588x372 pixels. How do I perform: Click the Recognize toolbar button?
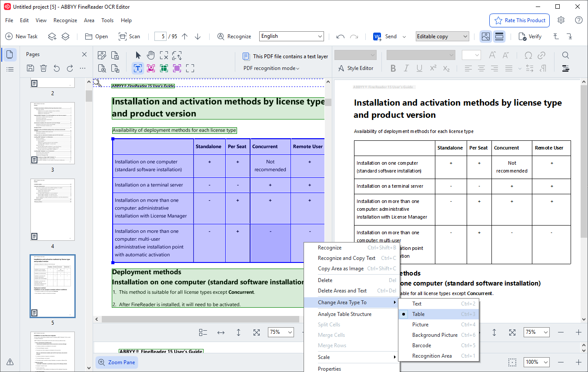(234, 37)
